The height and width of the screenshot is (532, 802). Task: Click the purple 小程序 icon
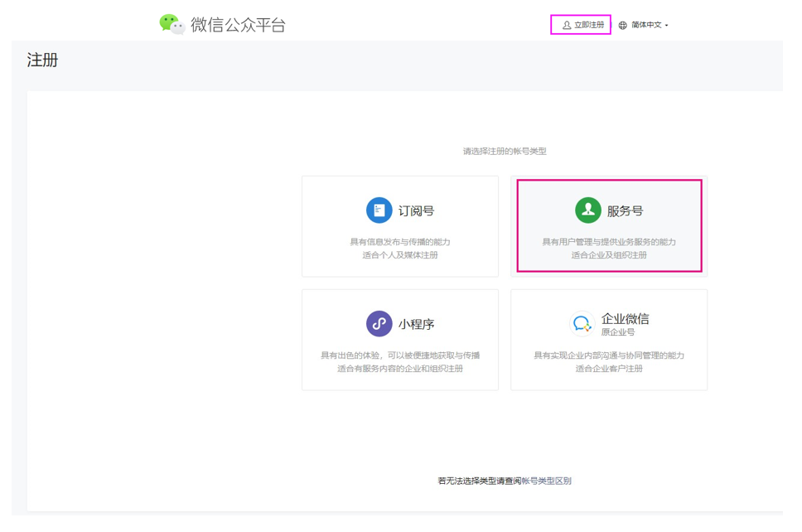pos(379,324)
